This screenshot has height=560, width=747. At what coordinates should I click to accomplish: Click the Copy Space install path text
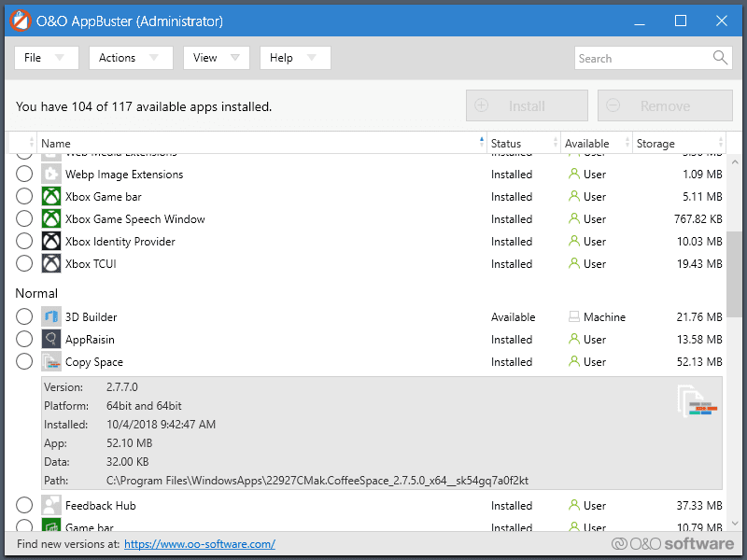317,481
